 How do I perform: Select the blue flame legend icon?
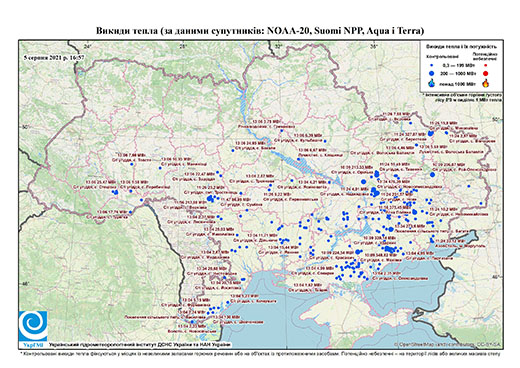(432, 84)
